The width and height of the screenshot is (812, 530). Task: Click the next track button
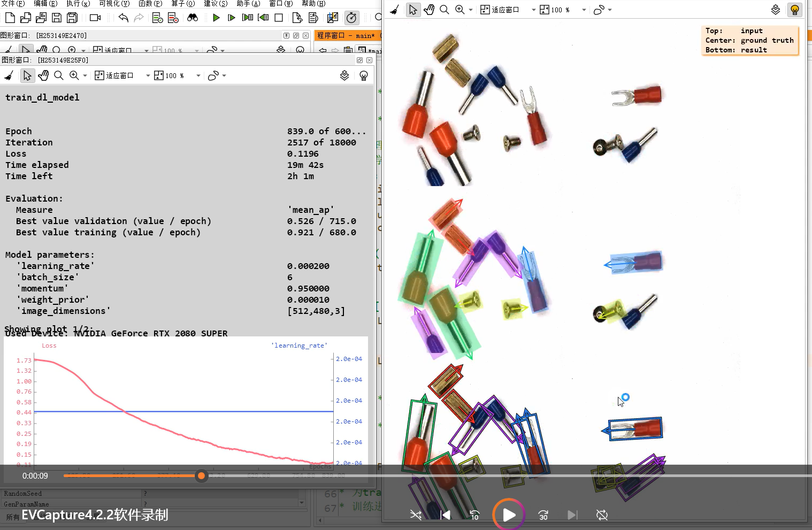pos(572,515)
